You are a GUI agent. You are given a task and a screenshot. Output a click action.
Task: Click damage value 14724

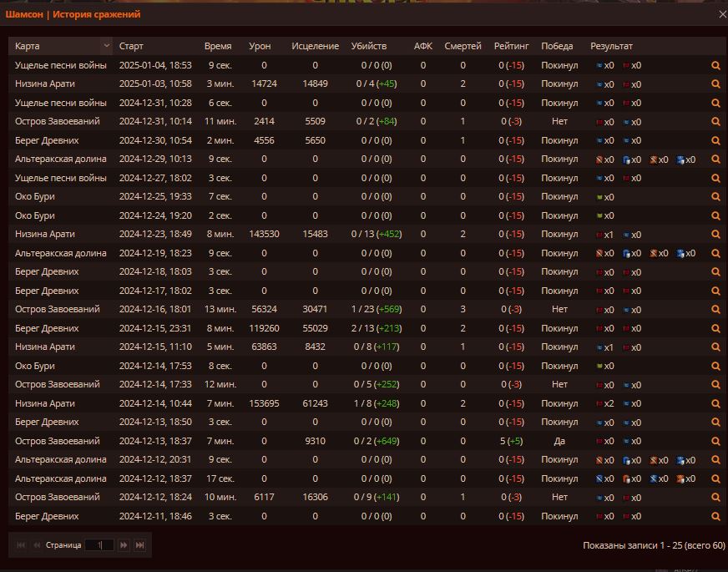(264, 84)
